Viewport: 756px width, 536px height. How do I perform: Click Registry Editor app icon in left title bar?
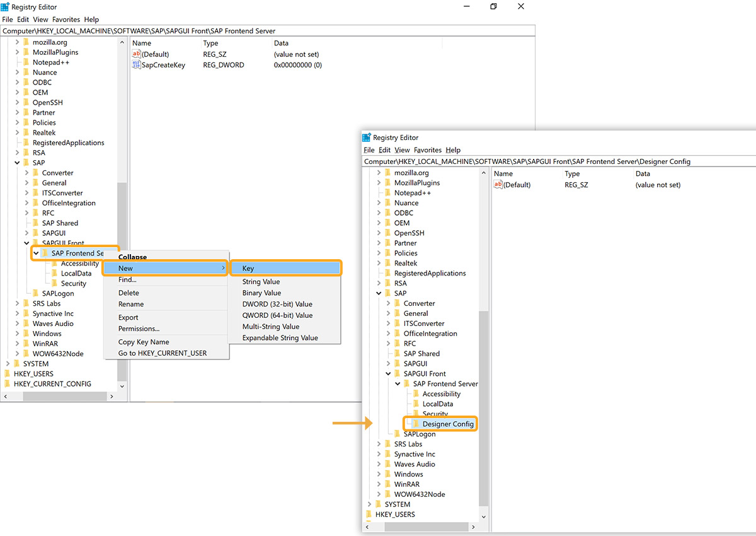coord(5,7)
